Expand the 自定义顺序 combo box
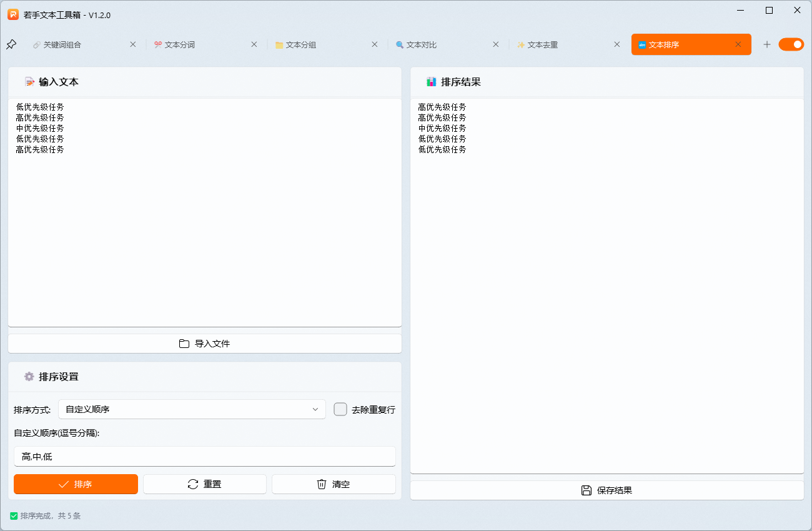 (x=192, y=409)
